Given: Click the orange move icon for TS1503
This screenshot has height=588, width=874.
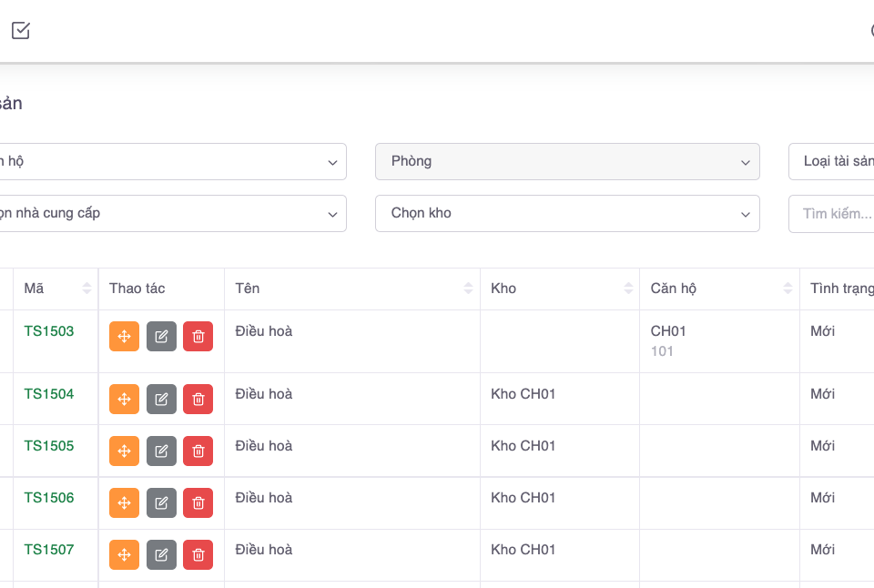Looking at the screenshot, I should 124,337.
